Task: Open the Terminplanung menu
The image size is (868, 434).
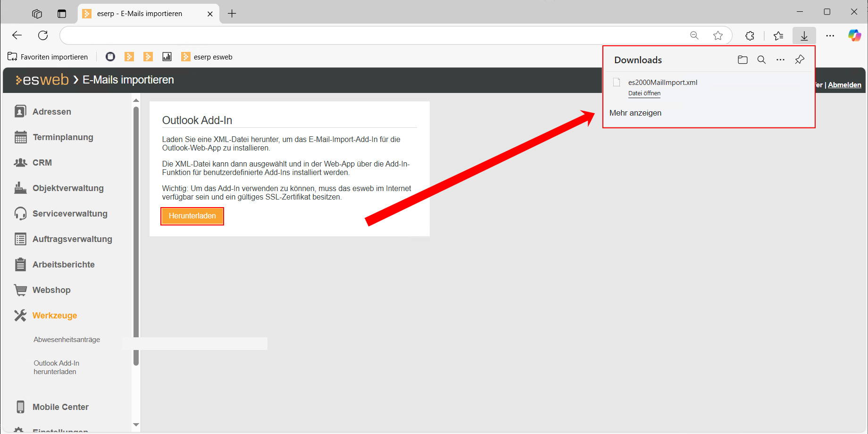Action: [x=63, y=137]
